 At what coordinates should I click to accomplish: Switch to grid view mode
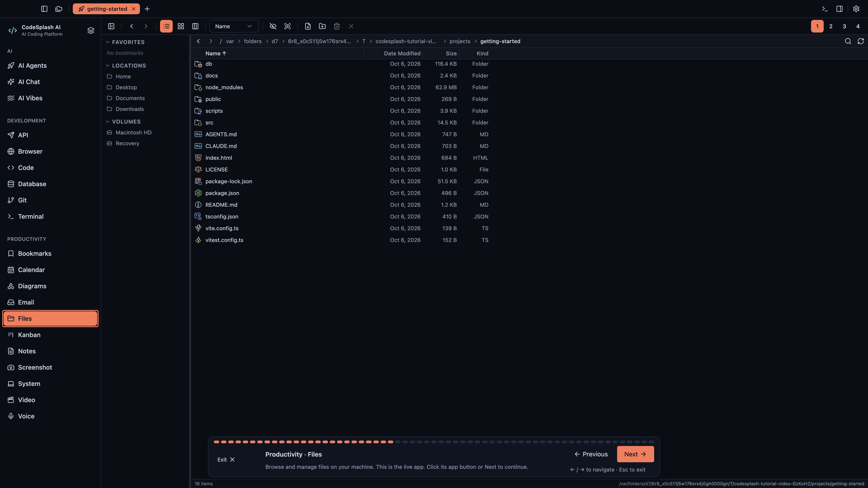[181, 26]
